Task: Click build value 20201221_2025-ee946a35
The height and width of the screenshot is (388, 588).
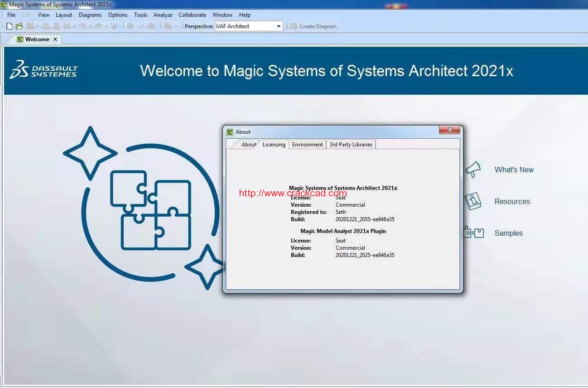Action: (x=365, y=255)
